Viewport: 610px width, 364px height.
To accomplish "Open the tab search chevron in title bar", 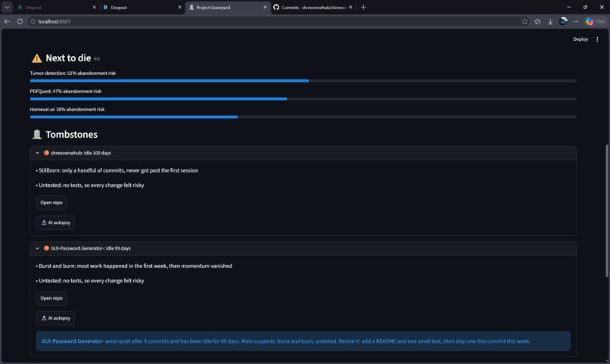I will pyautogui.click(x=7, y=7).
